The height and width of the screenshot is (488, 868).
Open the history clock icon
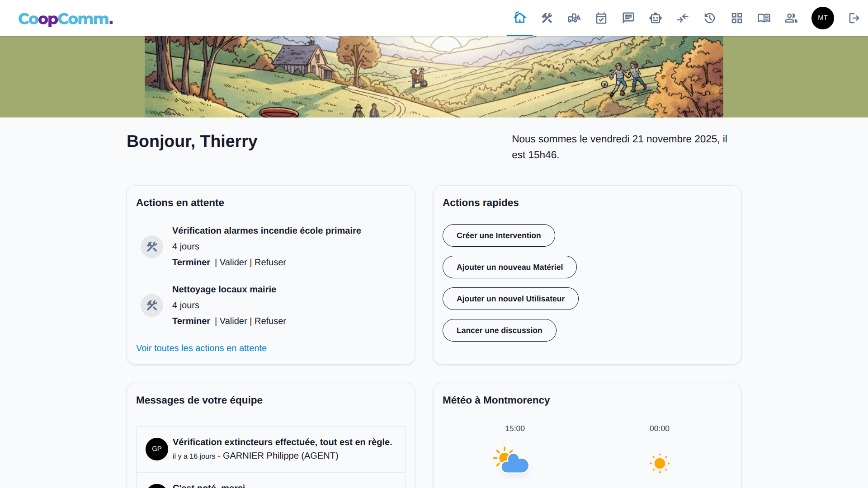tap(710, 18)
